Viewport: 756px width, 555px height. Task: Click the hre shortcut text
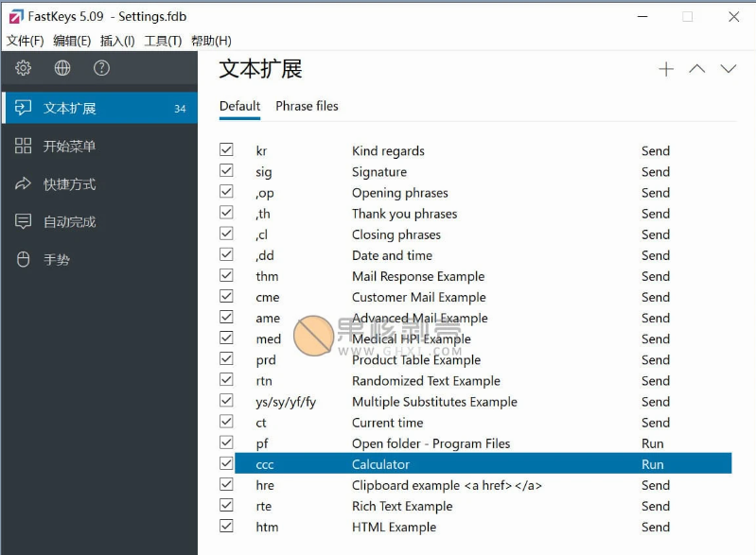click(x=265, y=485)
